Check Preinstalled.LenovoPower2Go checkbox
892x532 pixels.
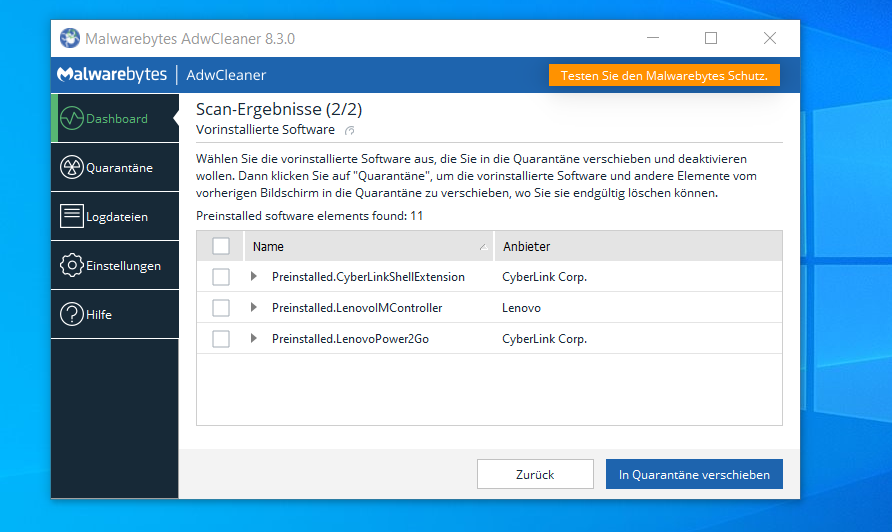click(x=221, y=339)
